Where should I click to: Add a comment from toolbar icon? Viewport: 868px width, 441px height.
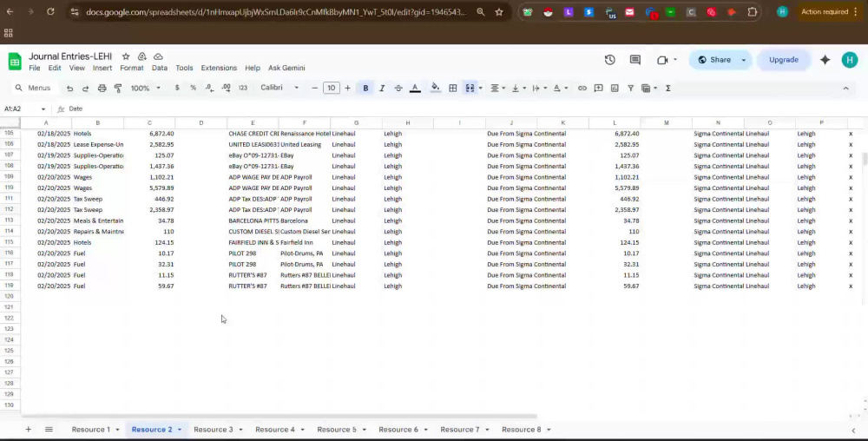click(x=598, y=88)
